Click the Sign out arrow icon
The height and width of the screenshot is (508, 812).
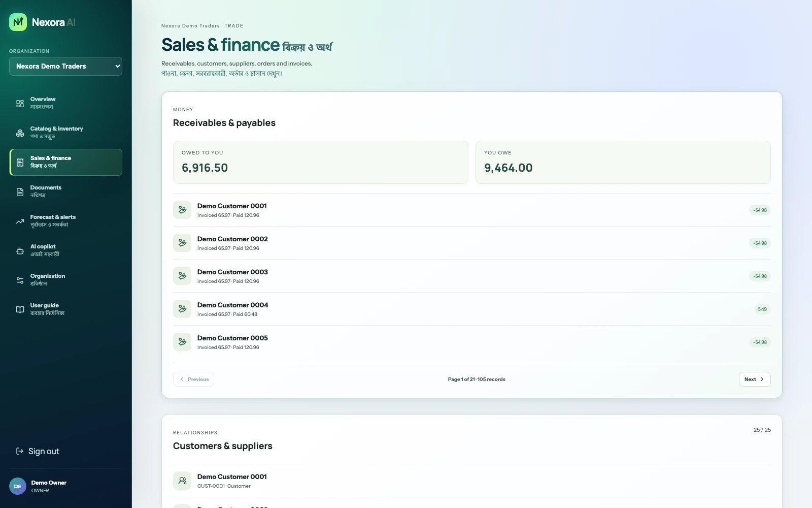click(20, 451)
